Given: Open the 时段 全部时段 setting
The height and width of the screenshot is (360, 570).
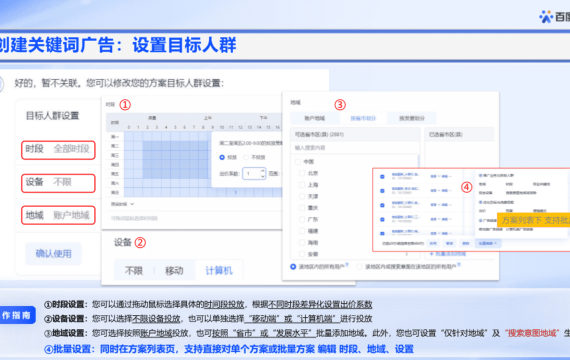Looking at the screenshot, I should point(58,149).
